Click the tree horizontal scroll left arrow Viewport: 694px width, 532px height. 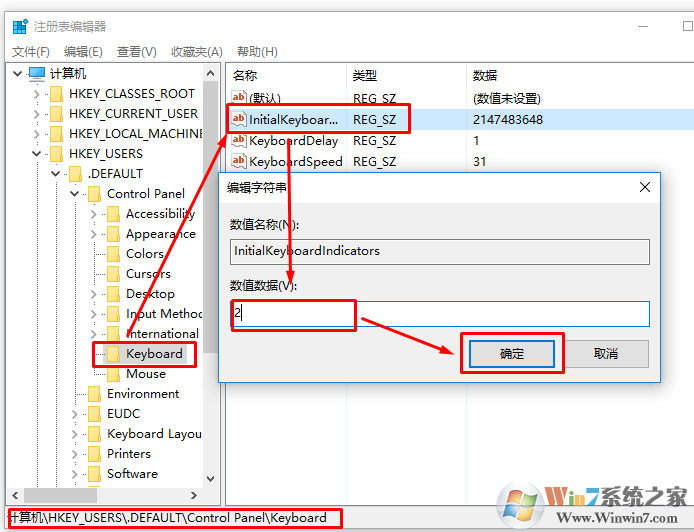click(x=15, y=495)
